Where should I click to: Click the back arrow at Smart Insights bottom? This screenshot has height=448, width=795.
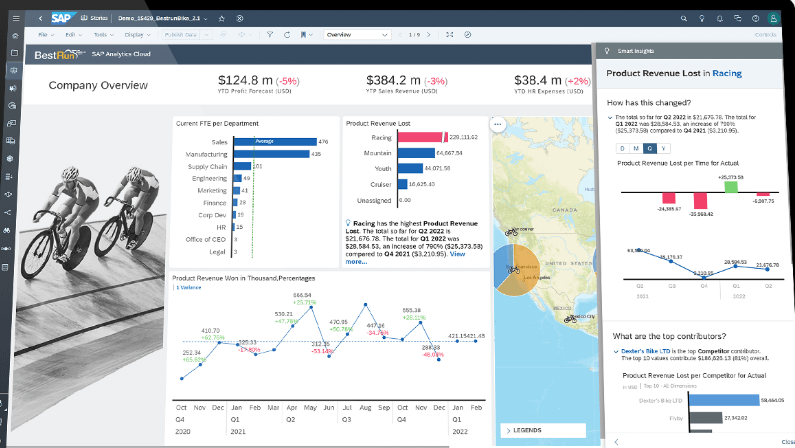coord(617,442)
